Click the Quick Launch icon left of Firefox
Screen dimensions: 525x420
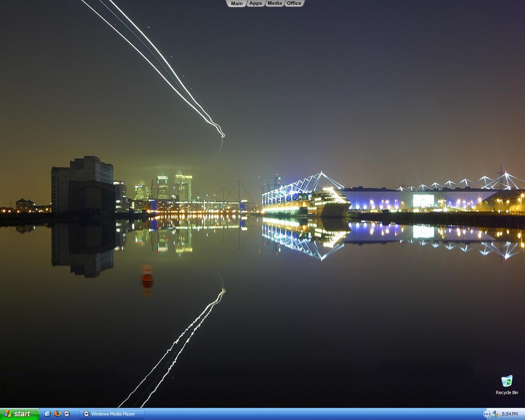(48, 414)
